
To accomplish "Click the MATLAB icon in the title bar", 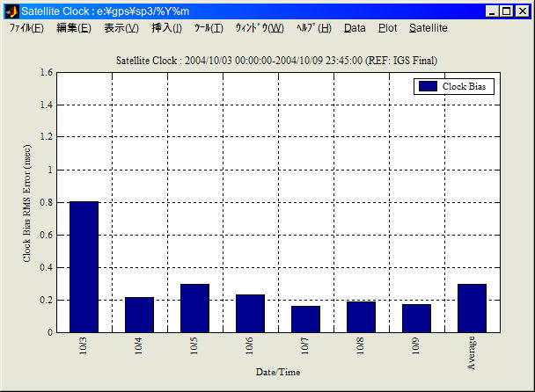I will [11, 11].
